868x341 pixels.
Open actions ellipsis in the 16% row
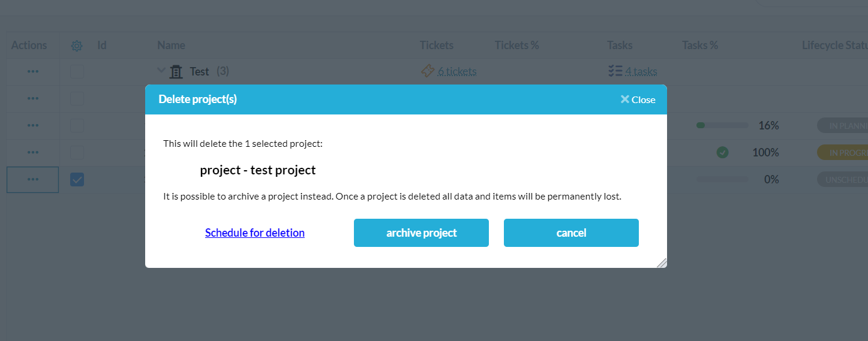point(33,125)
